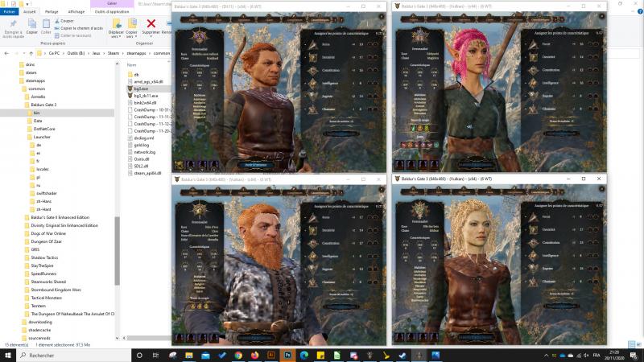The height and width of the screenshot is (362, 644).
Task: Click Steam breadcrumb in address bar
Action: coord(114,53)
